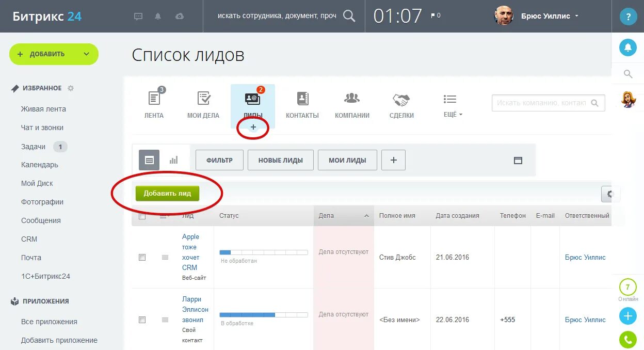Click the green phone call button
644x350 pixels.
point(628,340)
